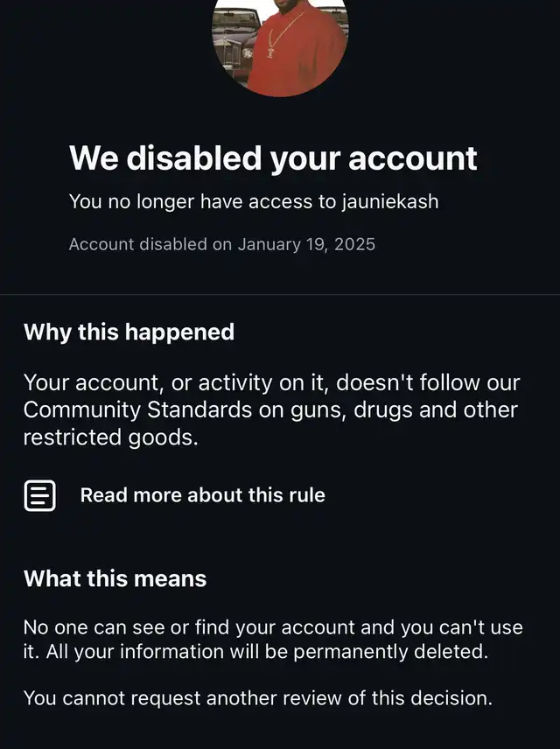The image size is (560, 749).
Task: Click the Community Standards explanation paragraph
Action: point(271,409)
